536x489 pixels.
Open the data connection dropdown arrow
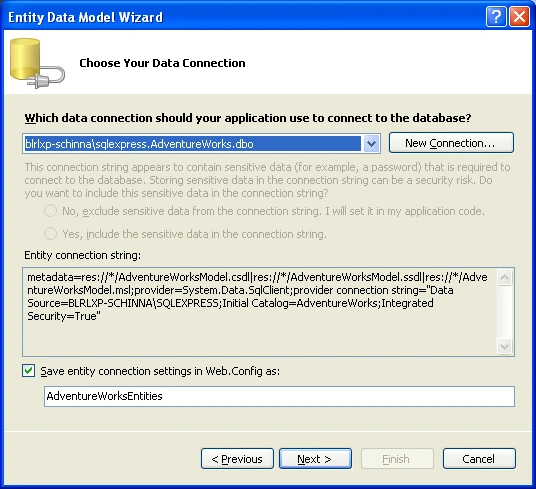tap(371, 144)
